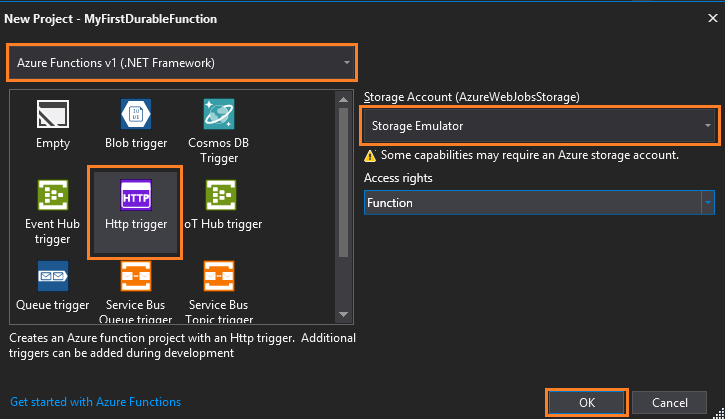
Task: Choose Service Bus Topic trigger icon
Action: pos(219,276)
